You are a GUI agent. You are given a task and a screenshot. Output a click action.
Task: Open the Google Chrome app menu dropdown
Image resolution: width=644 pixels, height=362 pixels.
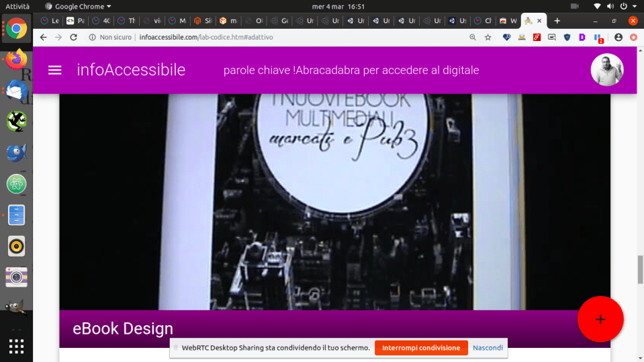point(78,6)
